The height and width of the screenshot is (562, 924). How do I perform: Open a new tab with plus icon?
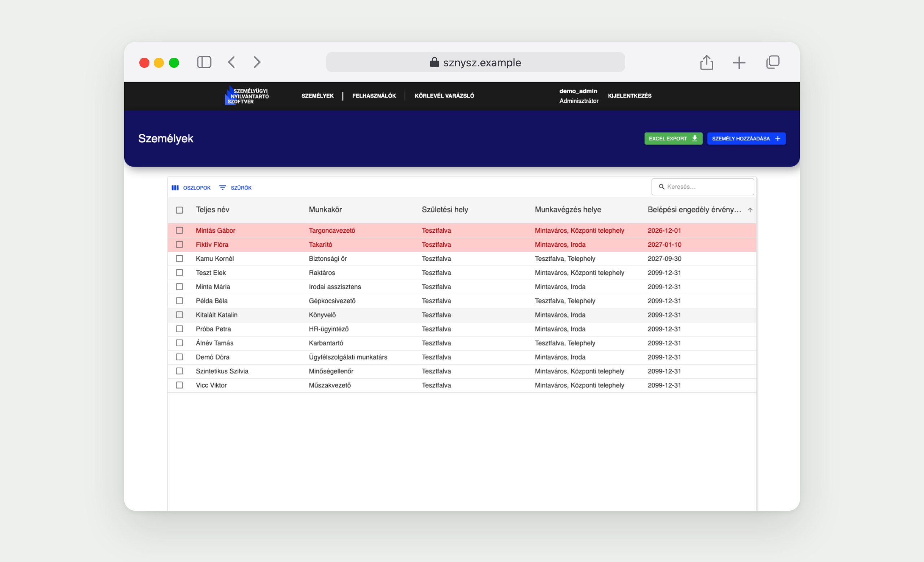(x=739, y=62)
